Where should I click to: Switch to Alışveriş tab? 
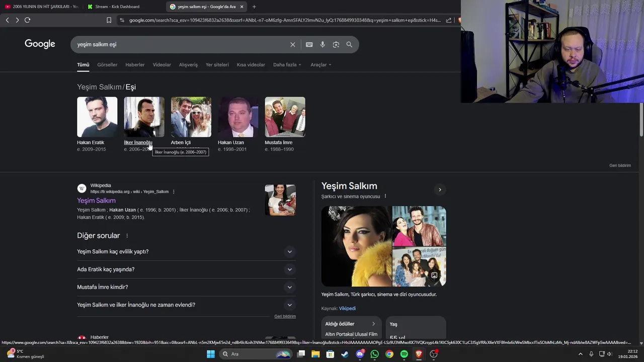(x=189, y=65)
